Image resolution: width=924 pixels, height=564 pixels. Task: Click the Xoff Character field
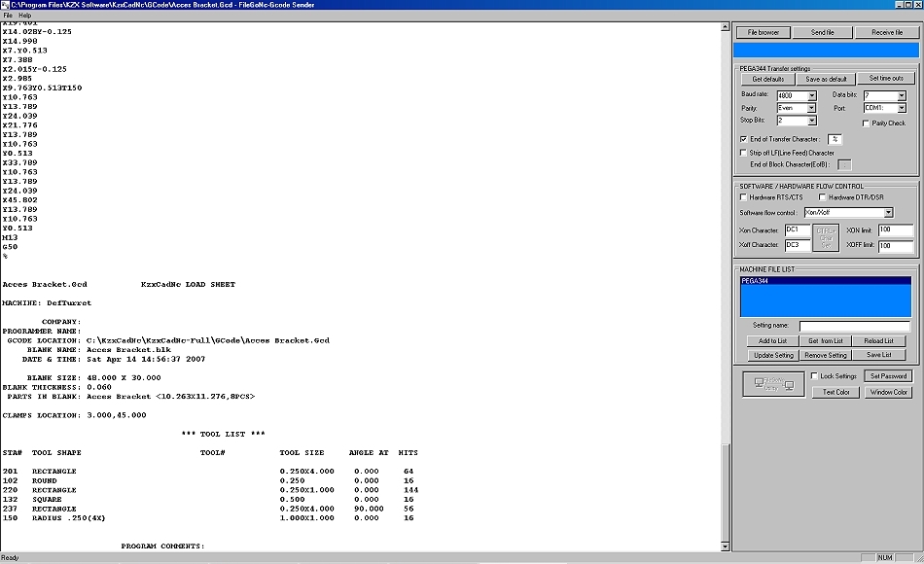(x=798, y=245)
